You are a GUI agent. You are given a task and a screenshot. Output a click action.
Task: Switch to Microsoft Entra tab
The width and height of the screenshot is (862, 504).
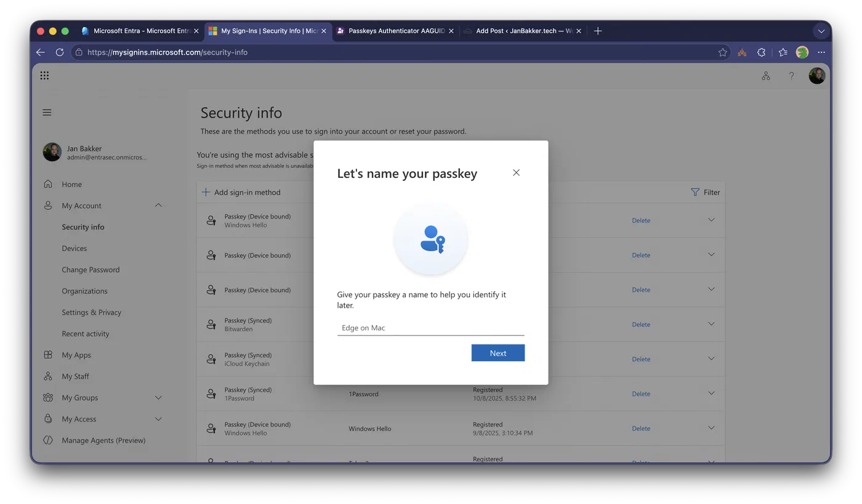click(140, 31)
